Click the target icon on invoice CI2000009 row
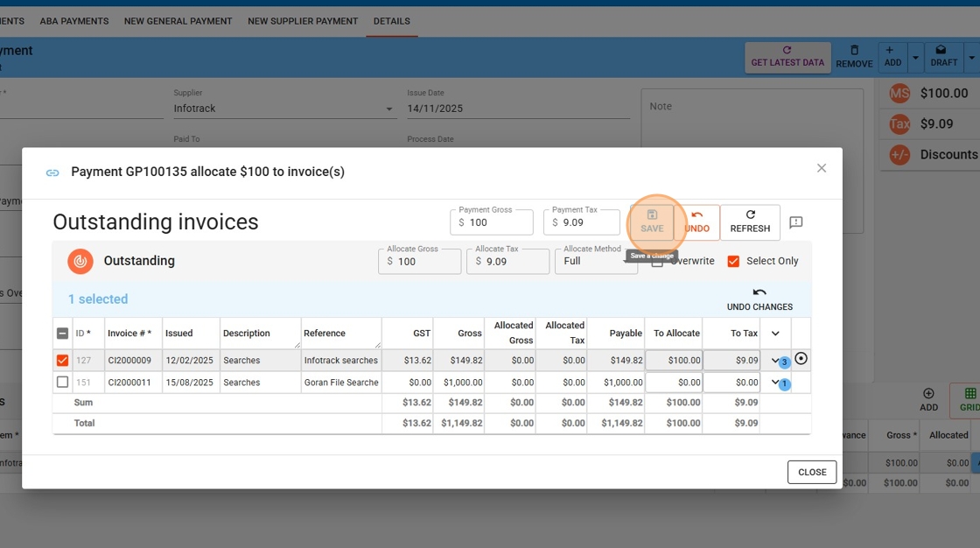Screen dimensions: 980x548 801,358
